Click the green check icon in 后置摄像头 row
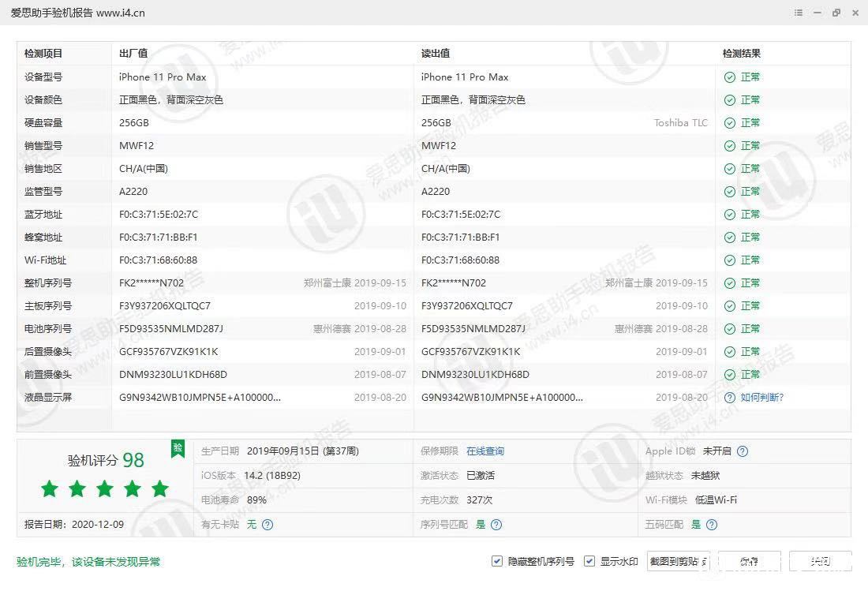 point(730,352)
